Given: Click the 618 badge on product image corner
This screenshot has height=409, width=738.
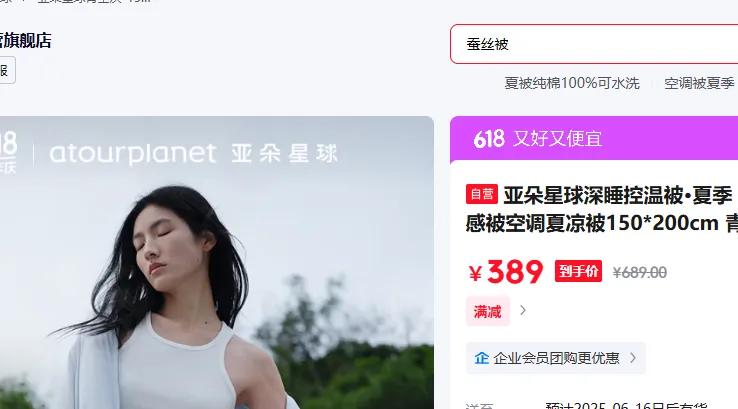Looking at the screenshot, I should point(8,152).
